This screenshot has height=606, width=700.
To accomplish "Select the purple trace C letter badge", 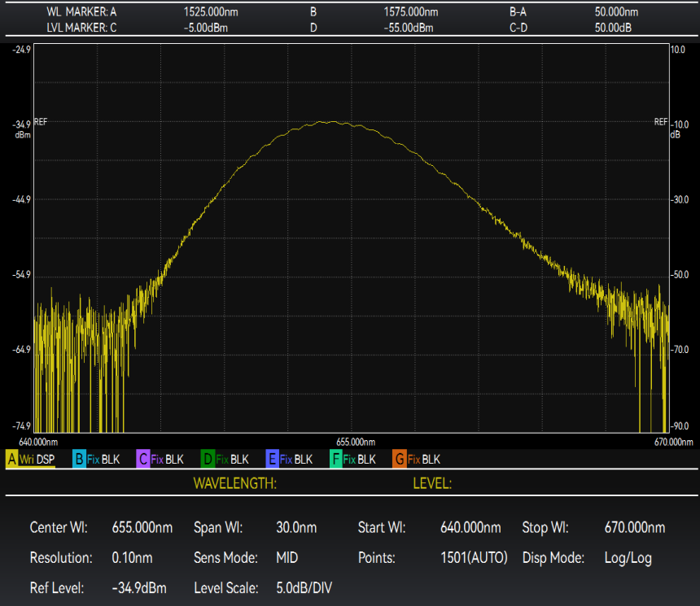I will click(x=143, y=460).
